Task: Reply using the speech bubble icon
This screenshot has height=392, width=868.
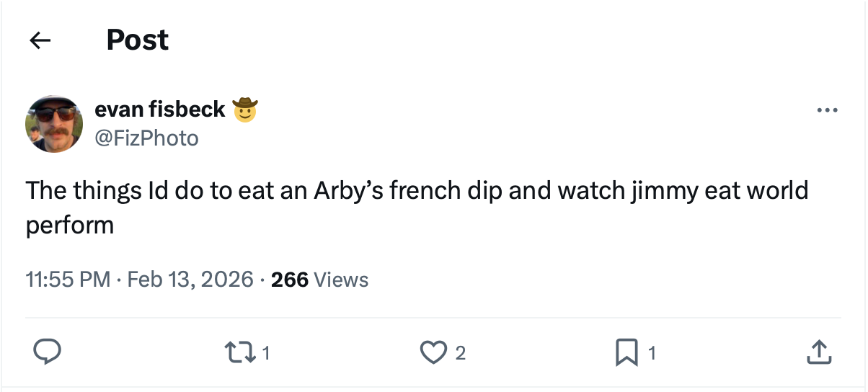Action: 47,352
